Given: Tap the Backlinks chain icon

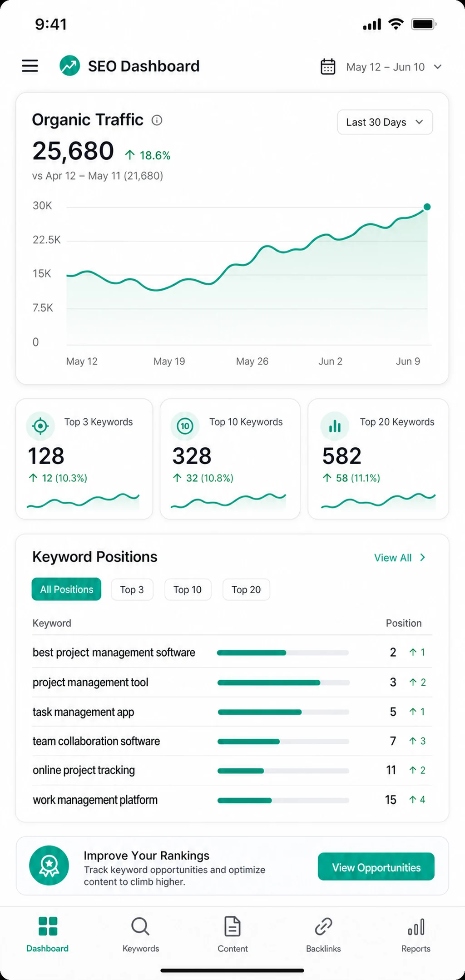Looking at the screenshot, I should coord(323,926).
